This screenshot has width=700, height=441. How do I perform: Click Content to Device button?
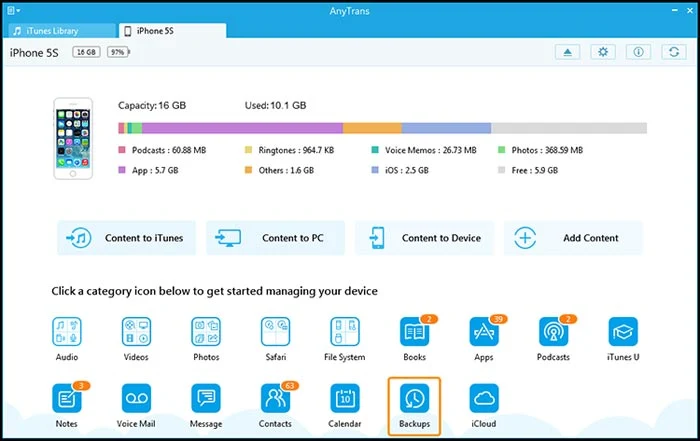click(x=425, y=238)
